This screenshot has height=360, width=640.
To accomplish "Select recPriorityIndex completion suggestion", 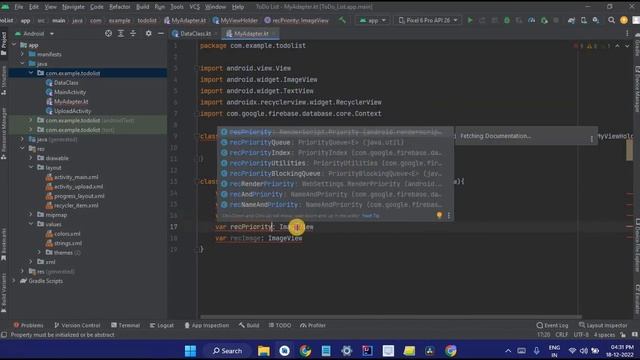I will click(335, 153).
